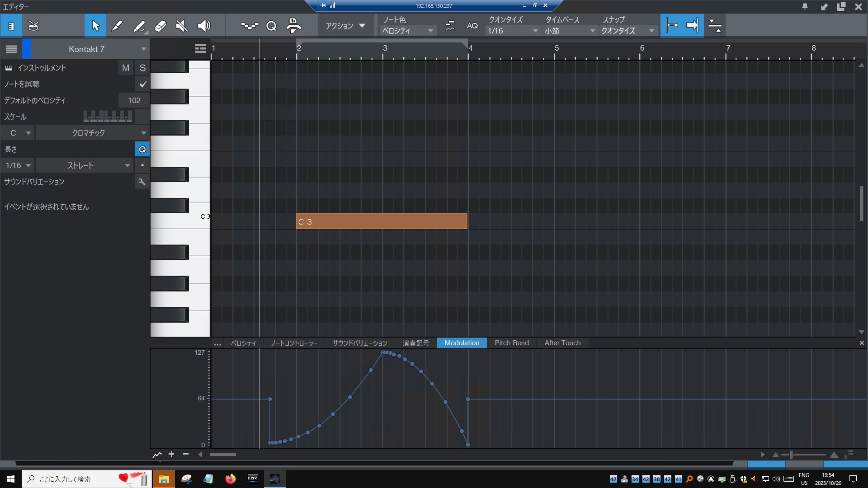The image size is (868, 488).
Task: Click the C 3 note event
Action: 381,221
